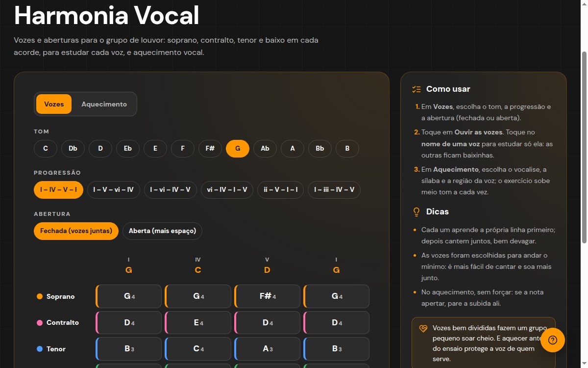
Task: Select key Db
Action: point(73,149)
